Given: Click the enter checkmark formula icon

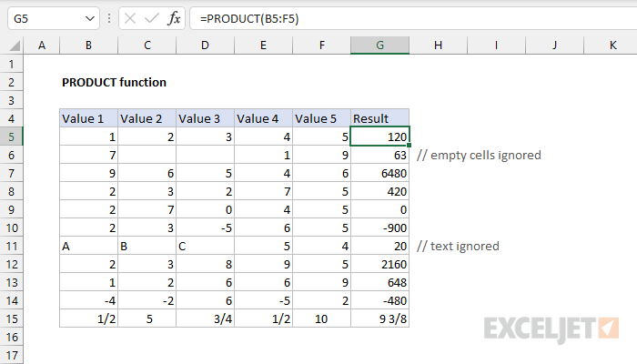Looking at the screenshot, I should point(152,19).
